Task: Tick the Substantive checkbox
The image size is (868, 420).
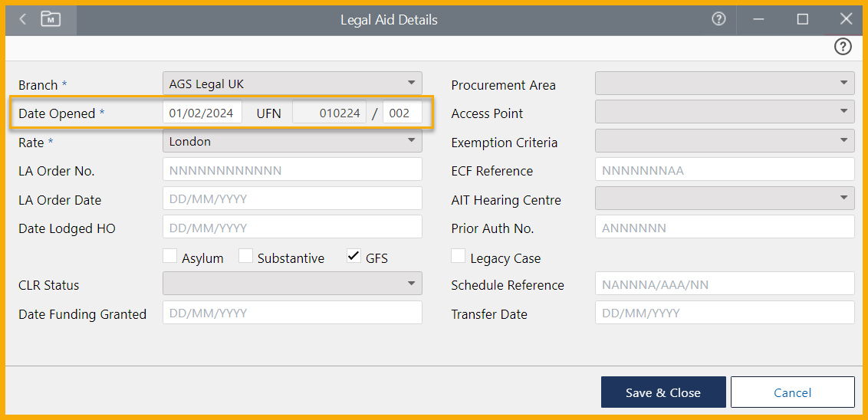Action: tap(245, 257)
